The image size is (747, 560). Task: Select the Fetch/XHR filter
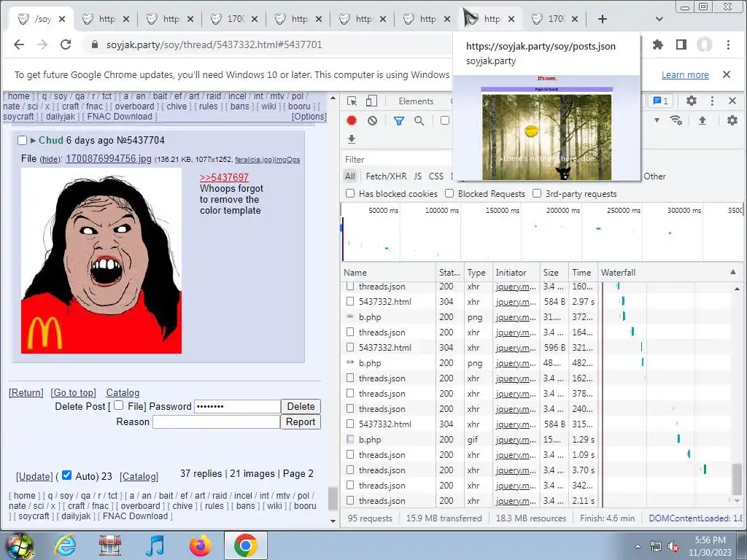[x=387, y=176]
